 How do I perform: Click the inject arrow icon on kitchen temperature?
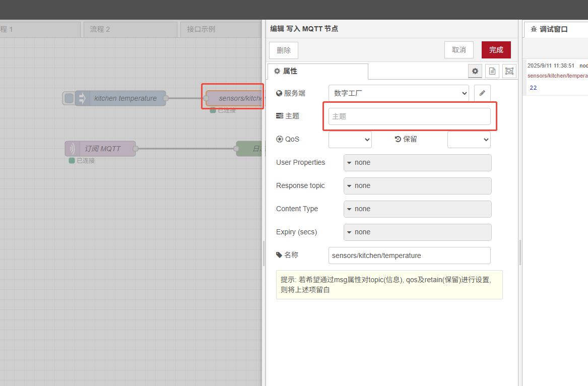click(81, 98)
